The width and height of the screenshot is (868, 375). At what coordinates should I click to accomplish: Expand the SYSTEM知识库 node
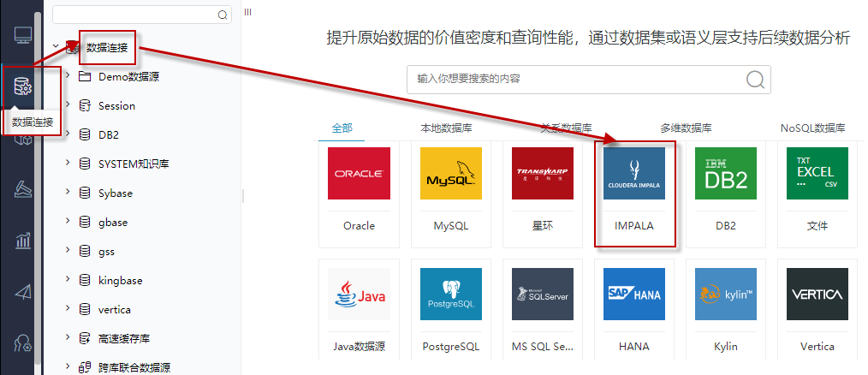pyautogui.click(x=68, y=163)
